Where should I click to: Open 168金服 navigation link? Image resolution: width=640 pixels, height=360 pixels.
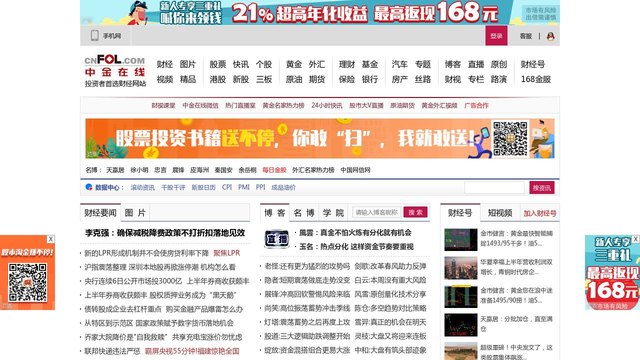(536, 79)
